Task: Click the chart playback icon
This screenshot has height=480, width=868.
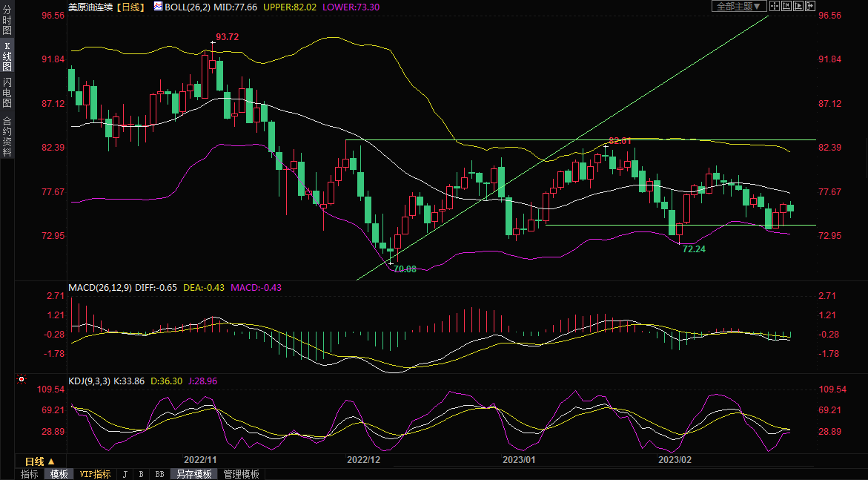Action: click(798, 6)
